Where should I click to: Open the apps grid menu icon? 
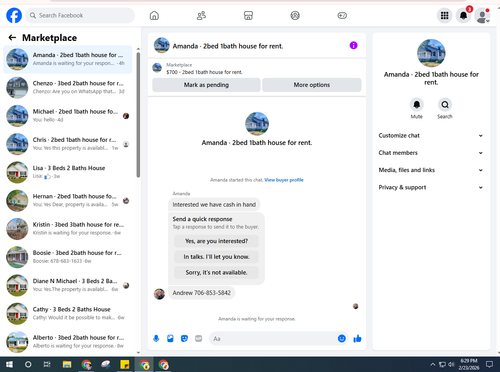tap(444, 15)
